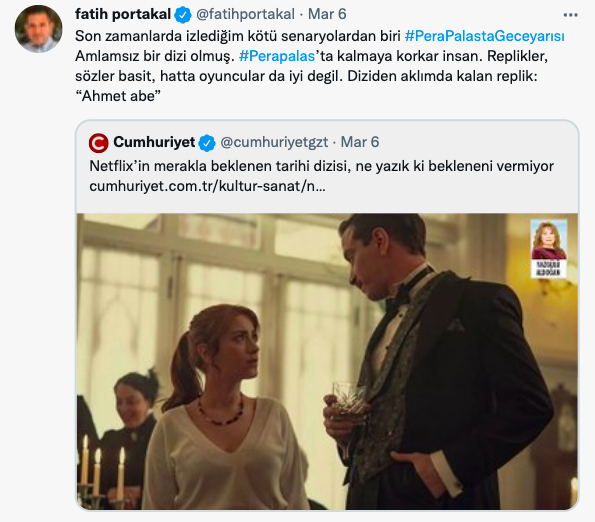This screenshot has width=595, height=522.
Task: Click the red Cumhuriyet logo avatar
Action: coord(99,143)
